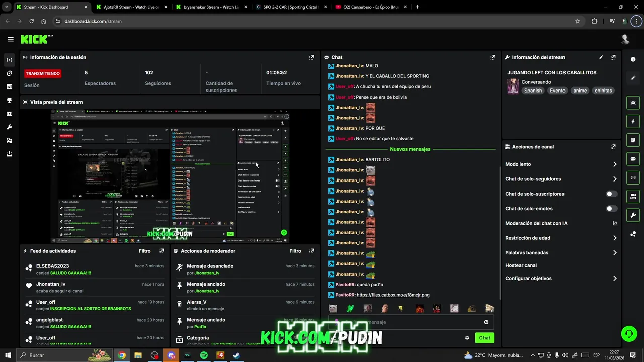Open the download tray icon in left sidebar
Screen dimensions: 644x362
(x=9, y=154)
